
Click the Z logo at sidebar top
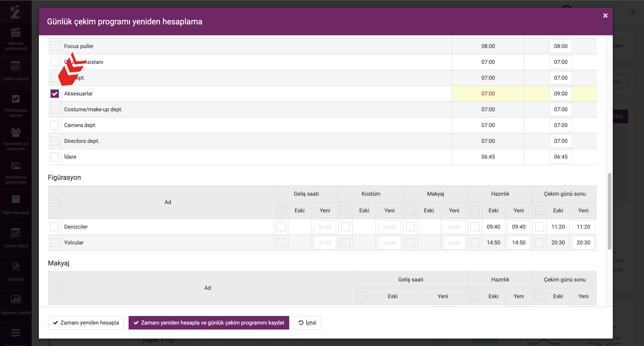pyautogui.click(x=15, y=12)
